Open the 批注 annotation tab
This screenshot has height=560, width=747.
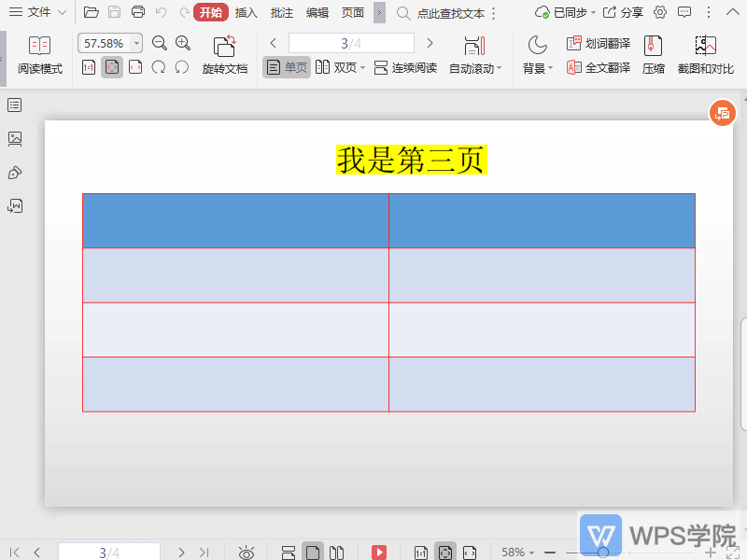click(x=281, y=13)
